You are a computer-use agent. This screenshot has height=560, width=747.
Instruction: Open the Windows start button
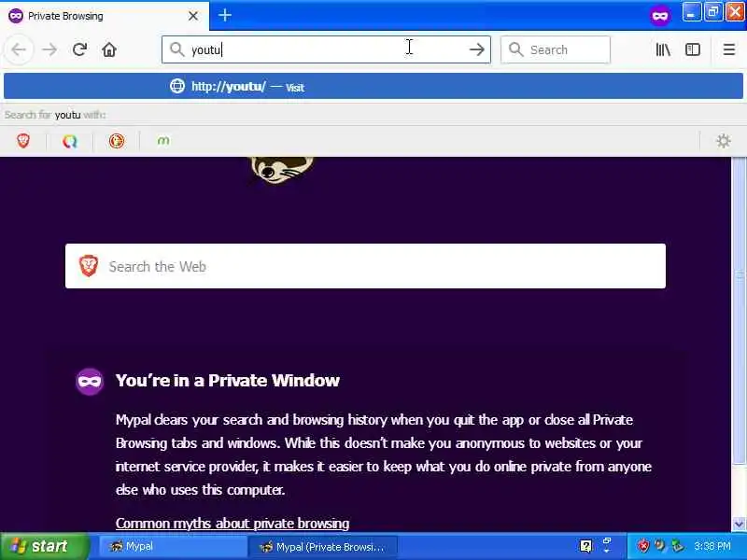tap(44, 546)
